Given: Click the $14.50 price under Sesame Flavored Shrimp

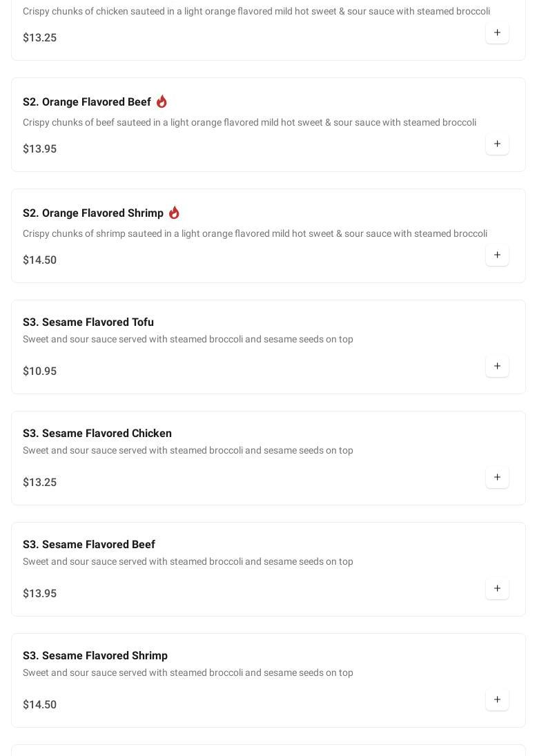Looking at the screenshot, I should [x=40, y=705].
